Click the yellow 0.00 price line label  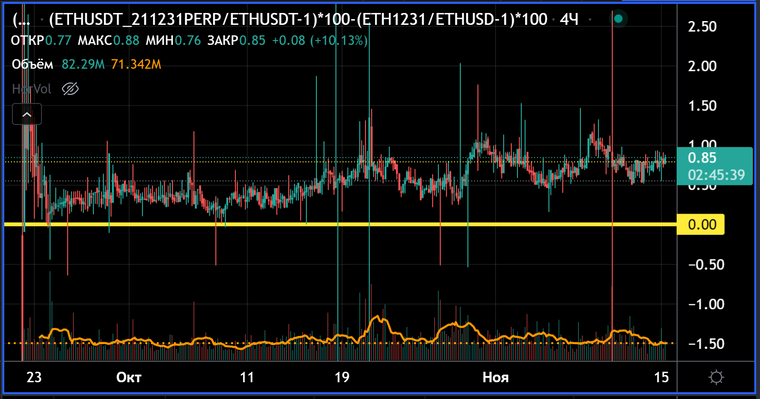[701, 224]
